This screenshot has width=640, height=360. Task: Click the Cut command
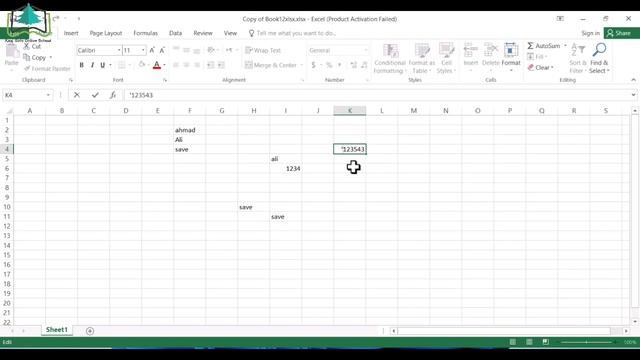(x=33, y=47)
